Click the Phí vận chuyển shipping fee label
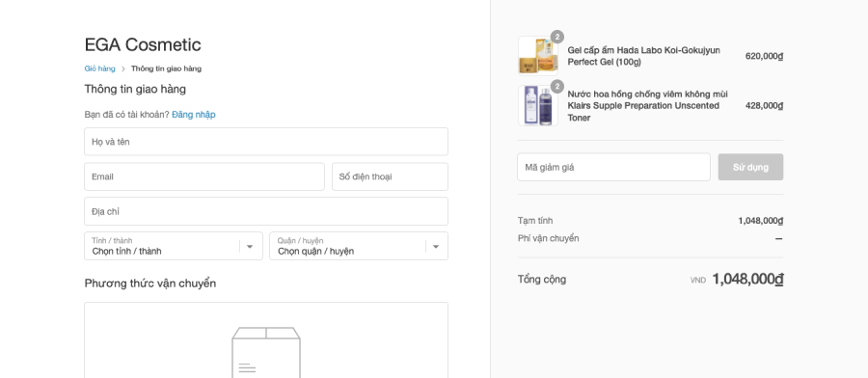The image size is (868, 378). (548, 238)
